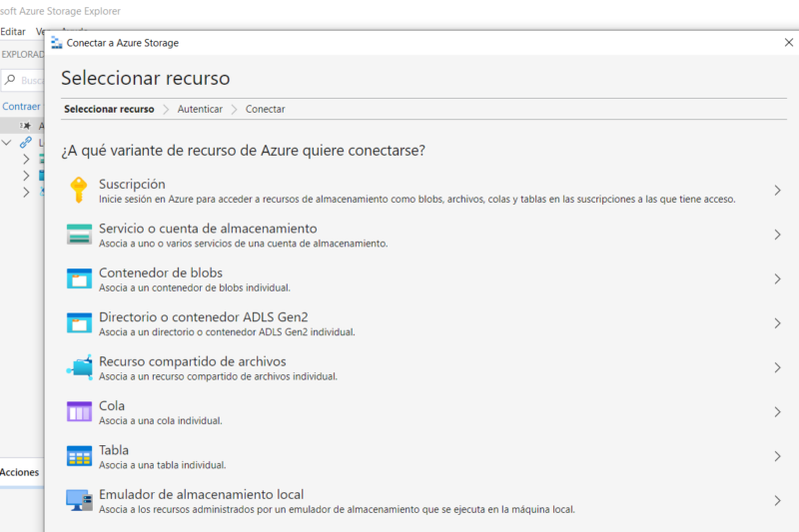Click the Contraer link in explorer
Screen dimensions: 799x532
tap(21, 107)
